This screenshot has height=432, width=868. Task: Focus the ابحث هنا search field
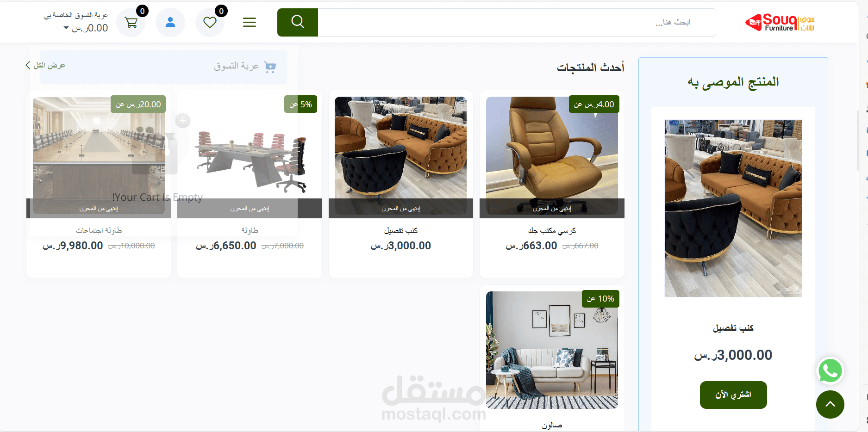point(517,22)
